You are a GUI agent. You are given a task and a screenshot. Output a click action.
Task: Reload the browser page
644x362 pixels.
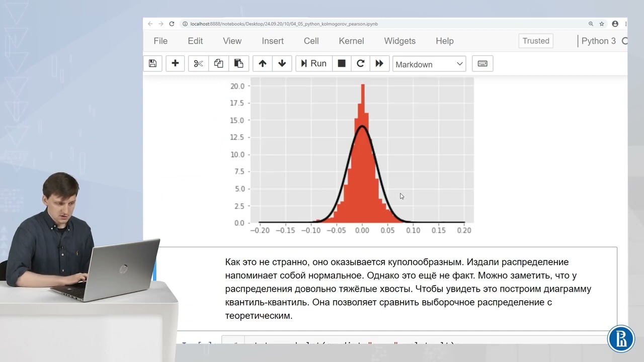(x=172, y=24)
